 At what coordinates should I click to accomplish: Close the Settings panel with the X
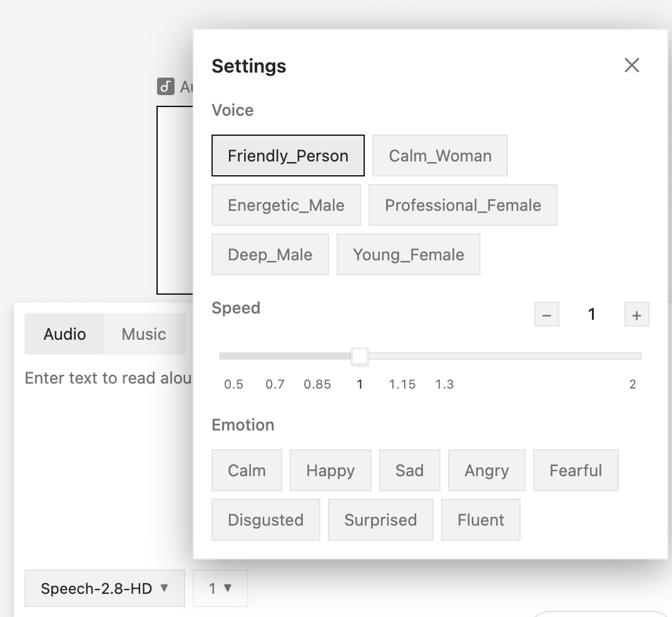(632, 66)
